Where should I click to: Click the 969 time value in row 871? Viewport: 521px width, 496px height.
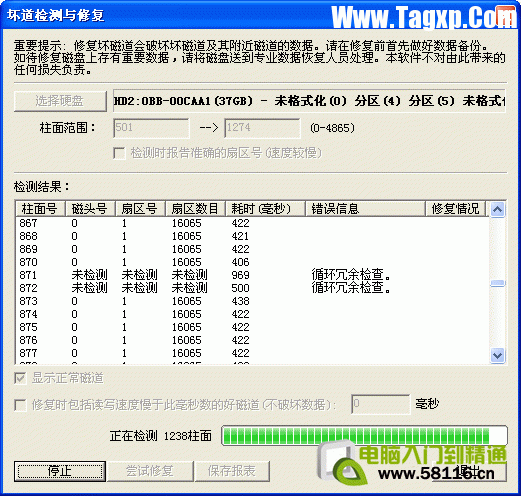pos(240,275)
